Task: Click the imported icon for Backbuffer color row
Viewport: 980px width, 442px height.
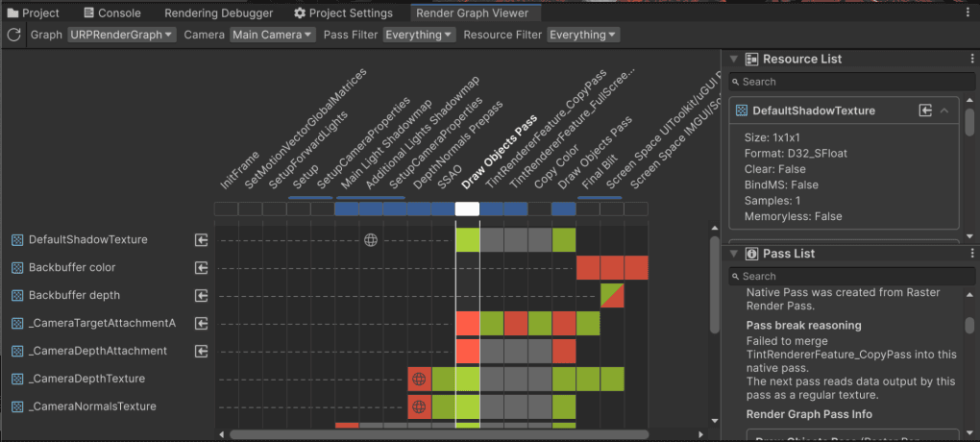Action: pyautogui.click(x=201, y=267)
